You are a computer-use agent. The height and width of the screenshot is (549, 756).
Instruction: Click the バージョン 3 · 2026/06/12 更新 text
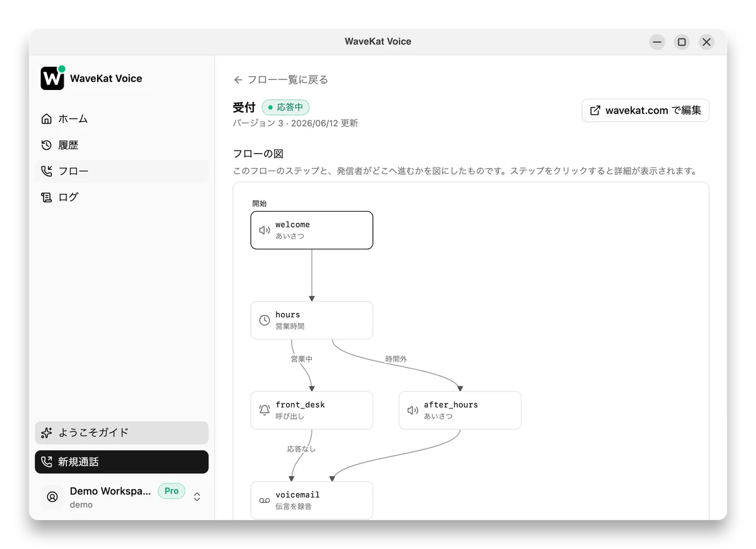tap(295, 123)
